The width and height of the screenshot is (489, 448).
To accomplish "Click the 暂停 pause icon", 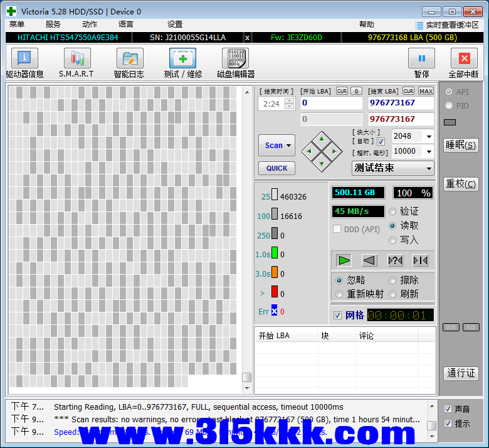I will click(421, 59).
